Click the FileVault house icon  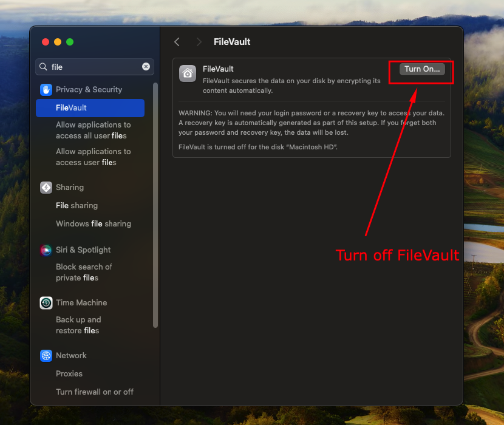188,73
